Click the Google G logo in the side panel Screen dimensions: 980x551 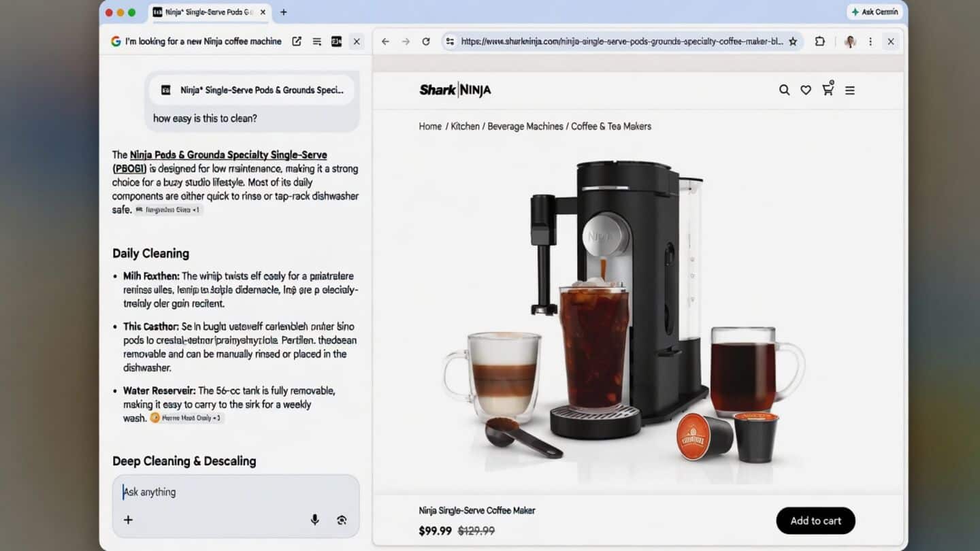point(116,41)
